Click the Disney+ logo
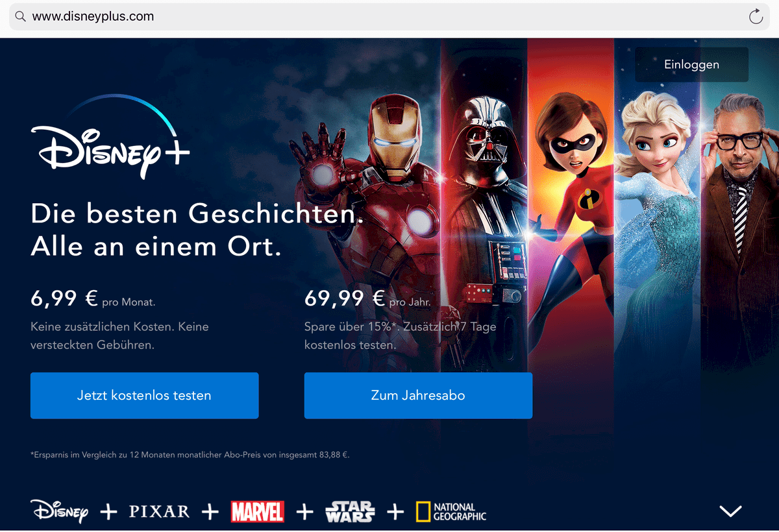Viewport: 779px width, 532px height. 110,137
